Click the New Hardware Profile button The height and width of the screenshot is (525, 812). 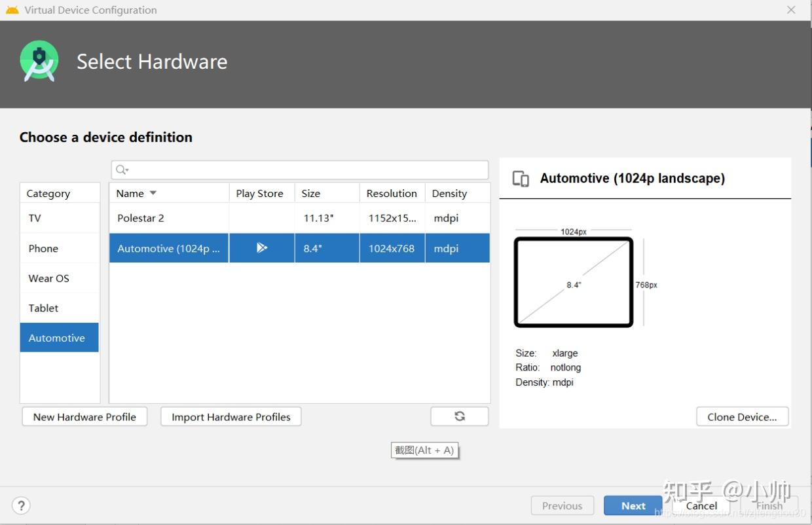[84, 416]
